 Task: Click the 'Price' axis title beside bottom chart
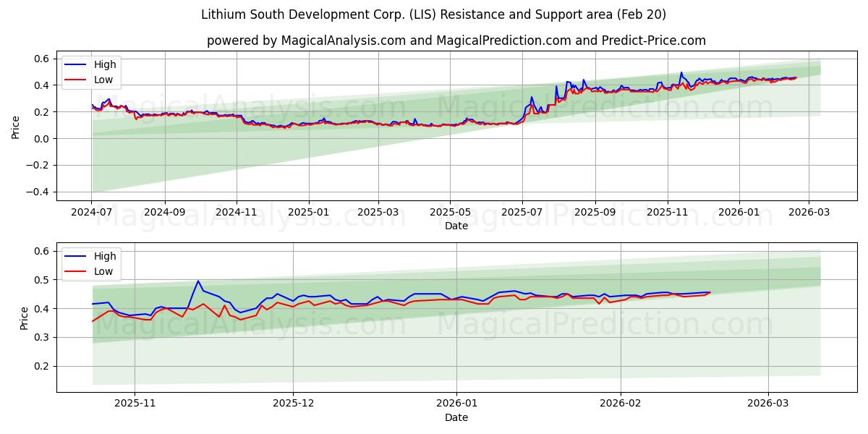25,318
